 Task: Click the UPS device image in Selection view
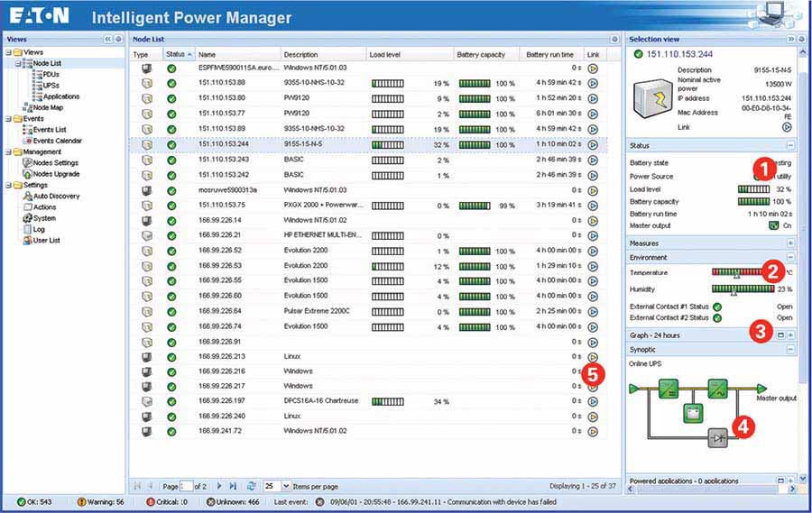click(652, 98)
